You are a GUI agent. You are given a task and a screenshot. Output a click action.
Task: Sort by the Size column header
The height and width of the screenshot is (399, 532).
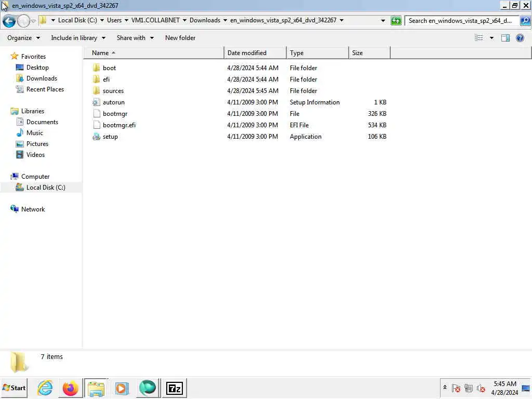[369, 53]
